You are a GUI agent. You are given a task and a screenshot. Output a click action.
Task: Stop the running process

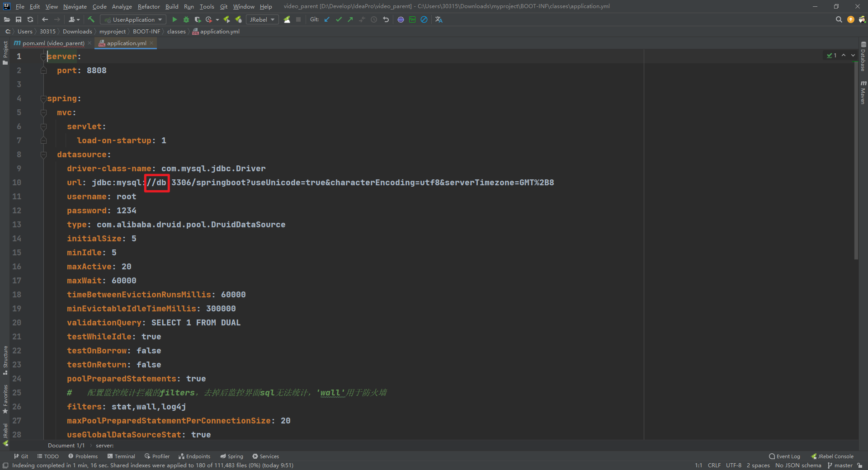298,19
